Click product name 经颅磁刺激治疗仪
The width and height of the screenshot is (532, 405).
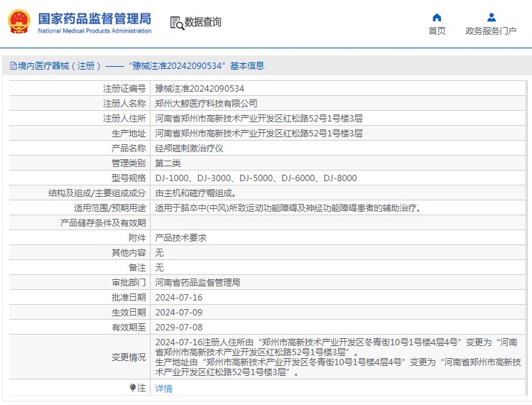point(189,148)
